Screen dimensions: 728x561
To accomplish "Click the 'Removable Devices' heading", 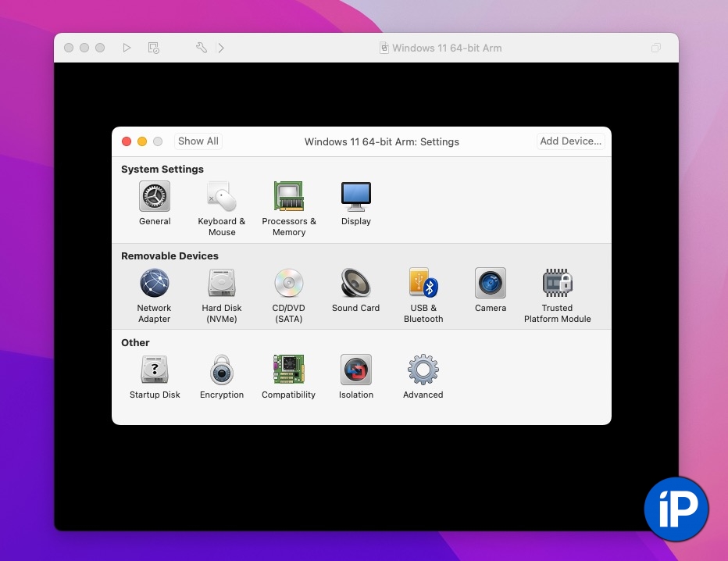I will (170, 255).
